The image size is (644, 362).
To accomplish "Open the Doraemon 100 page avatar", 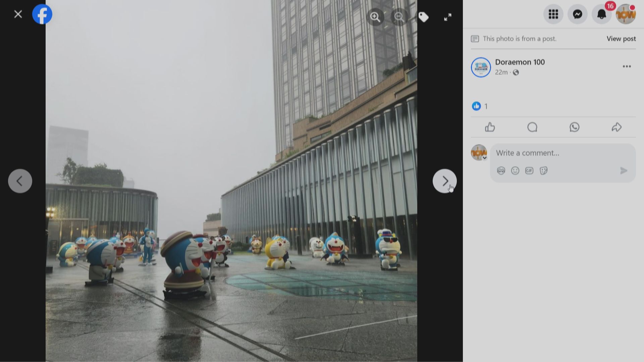I will point(481,67).
